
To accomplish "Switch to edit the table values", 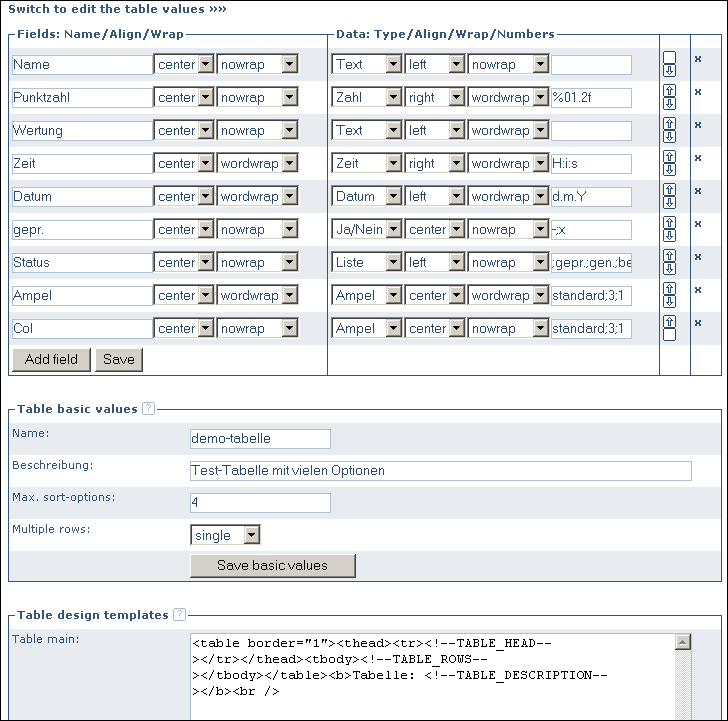I will [117, 9].
